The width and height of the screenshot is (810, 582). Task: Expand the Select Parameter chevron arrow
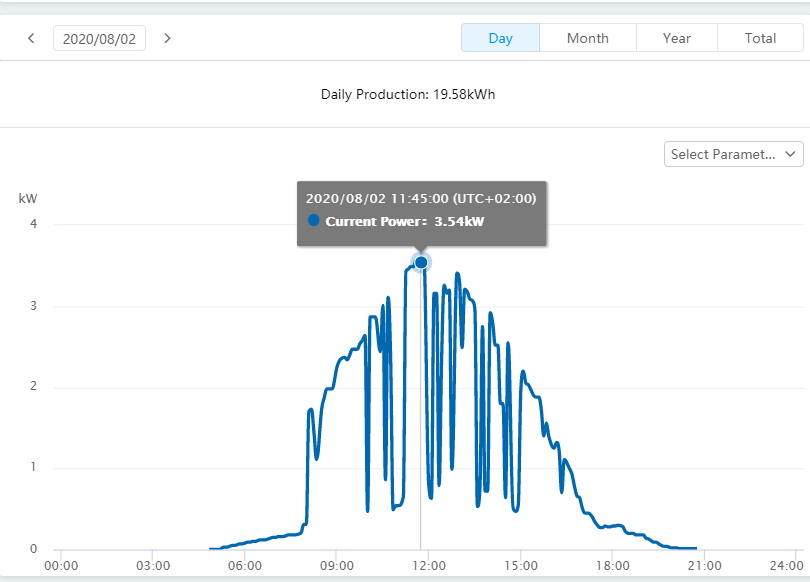[x=790, y=154]
